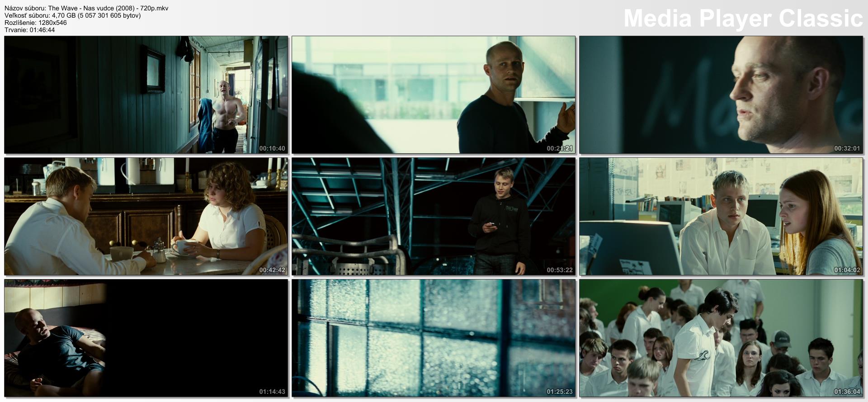Click the 01:25:23 timestamp label
The height and width of the screenshot is (402, 868).
(560, 392)
